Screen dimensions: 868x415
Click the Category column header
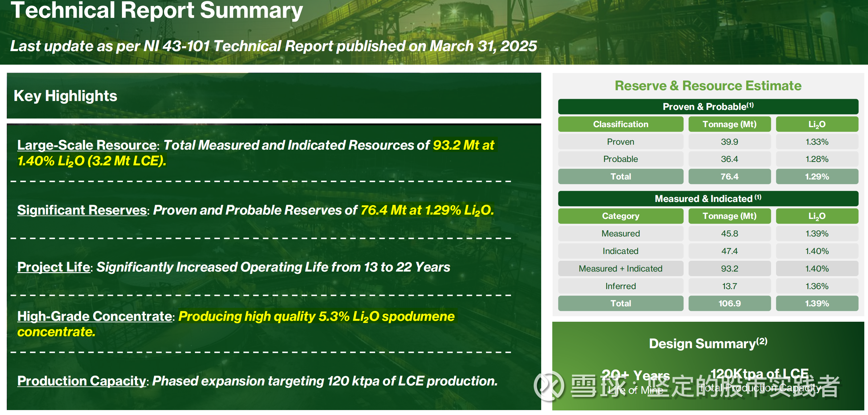(x=620, y=216)
